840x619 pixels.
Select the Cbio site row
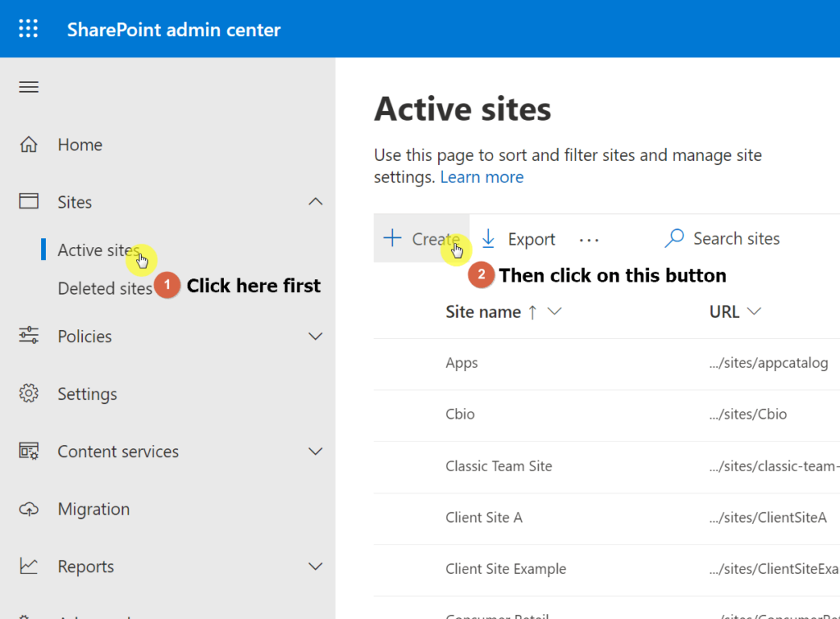click(x=606, y=415)
